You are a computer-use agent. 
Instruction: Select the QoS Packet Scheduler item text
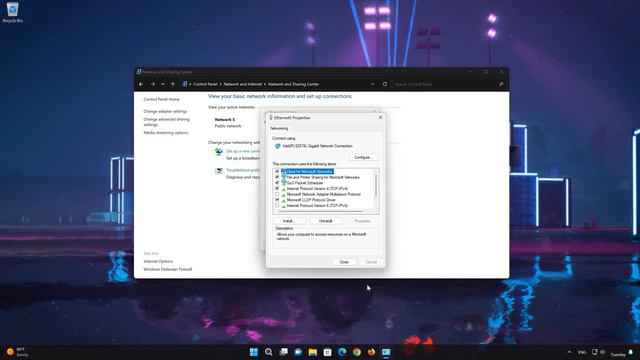point(304,183)
